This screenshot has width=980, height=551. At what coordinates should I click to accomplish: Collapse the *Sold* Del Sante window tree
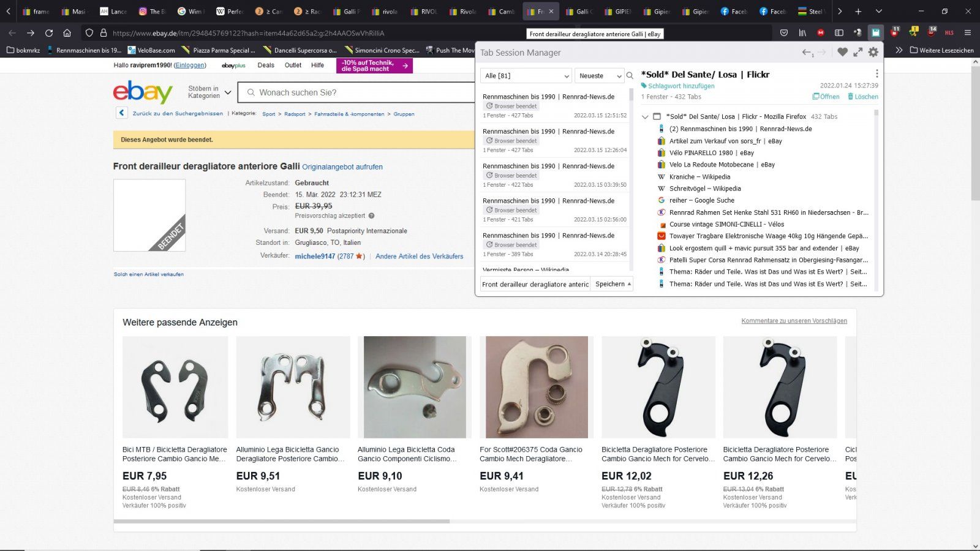(x=645, y=116)
